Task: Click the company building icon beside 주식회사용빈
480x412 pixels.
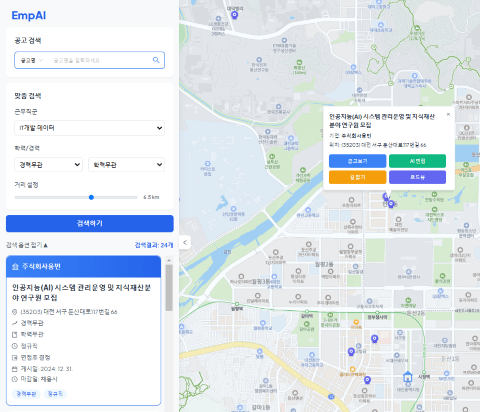Action: [x=15, y=267]
